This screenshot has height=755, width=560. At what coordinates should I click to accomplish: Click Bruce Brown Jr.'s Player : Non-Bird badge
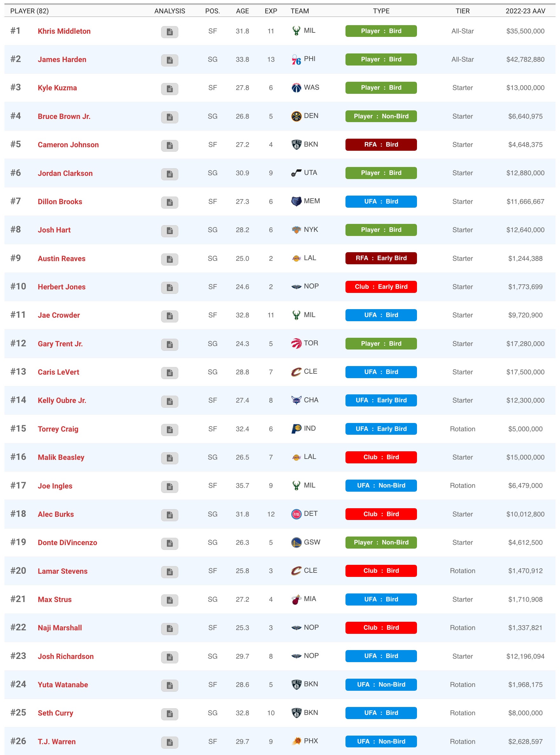[381, 116]
